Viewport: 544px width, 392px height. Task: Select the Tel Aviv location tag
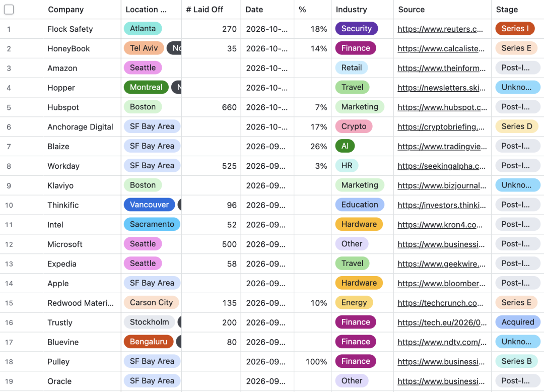144,48
